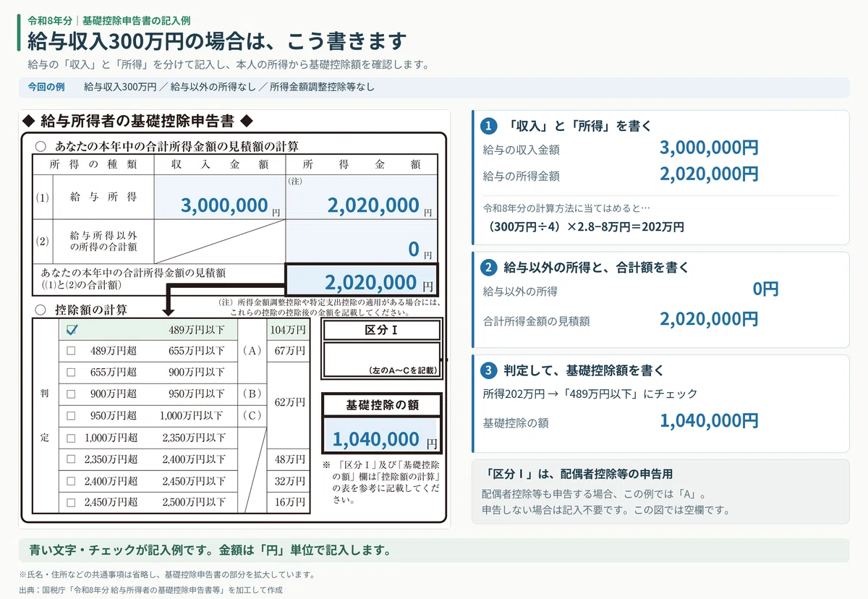Select 3,000,000円 in the step 1 panel

click(x=709, y=148)
